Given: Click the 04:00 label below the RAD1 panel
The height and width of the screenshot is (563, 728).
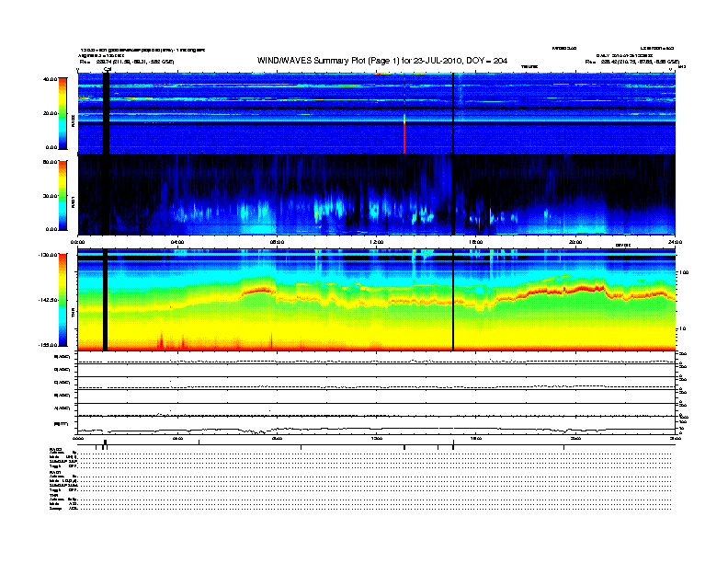Looking at the screenshot, I should point(178,242).
